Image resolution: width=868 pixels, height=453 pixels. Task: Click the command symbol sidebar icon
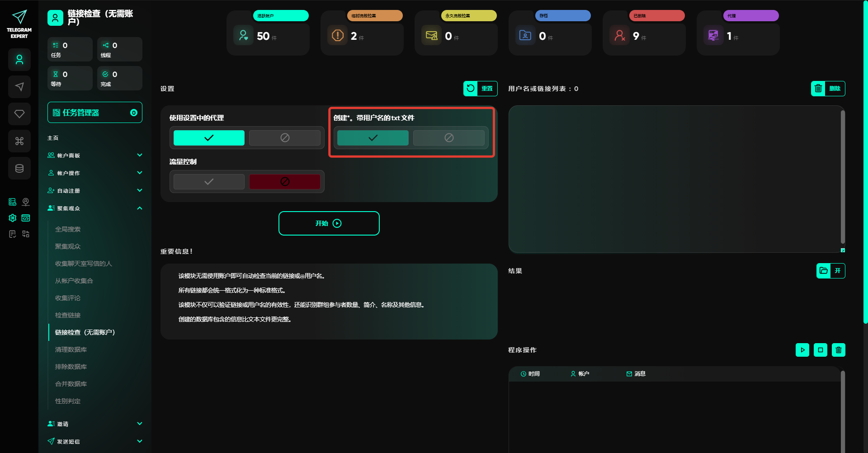click(19, 141)
